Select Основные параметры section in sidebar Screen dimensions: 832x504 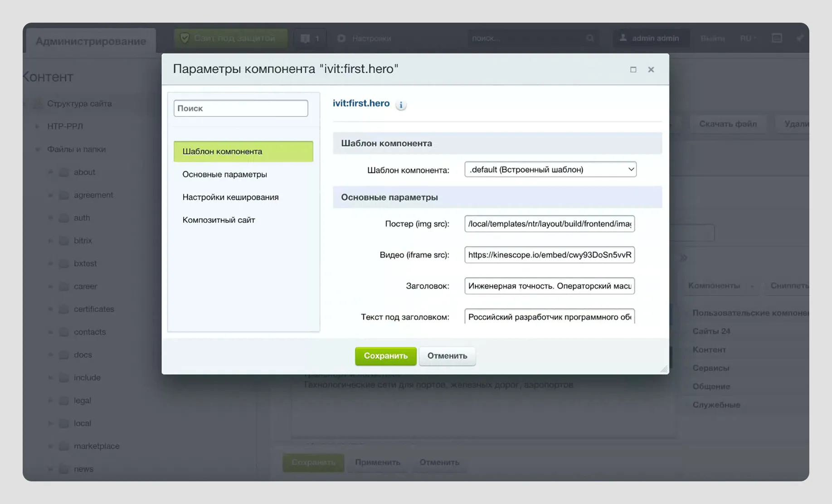point(224,174)
